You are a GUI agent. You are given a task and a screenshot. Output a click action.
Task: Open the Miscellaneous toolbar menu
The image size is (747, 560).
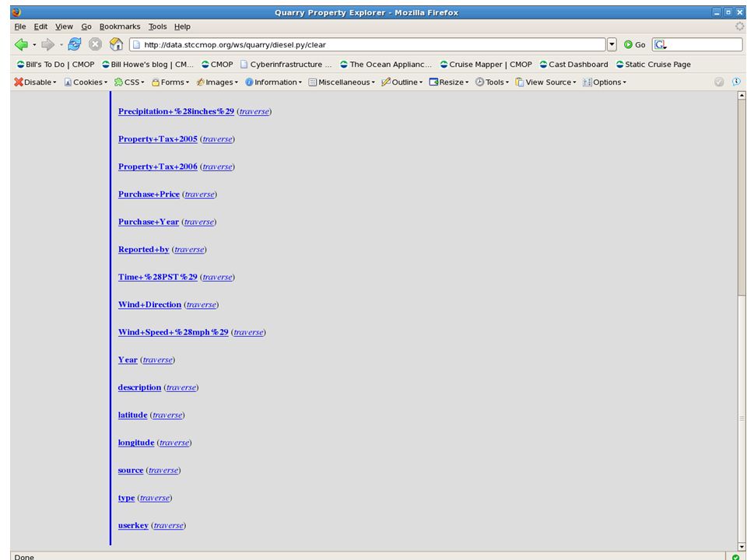click(342, 82)
